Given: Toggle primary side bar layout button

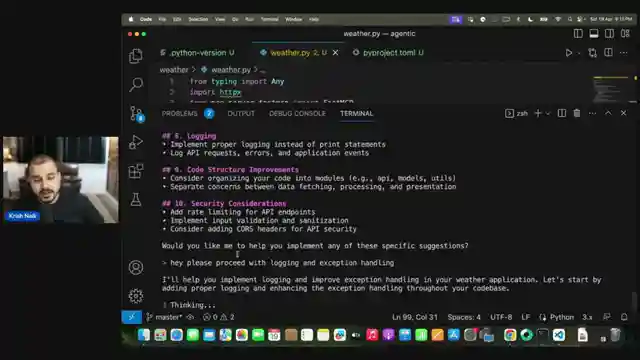Looking at the screenshot, I should 578,33.
